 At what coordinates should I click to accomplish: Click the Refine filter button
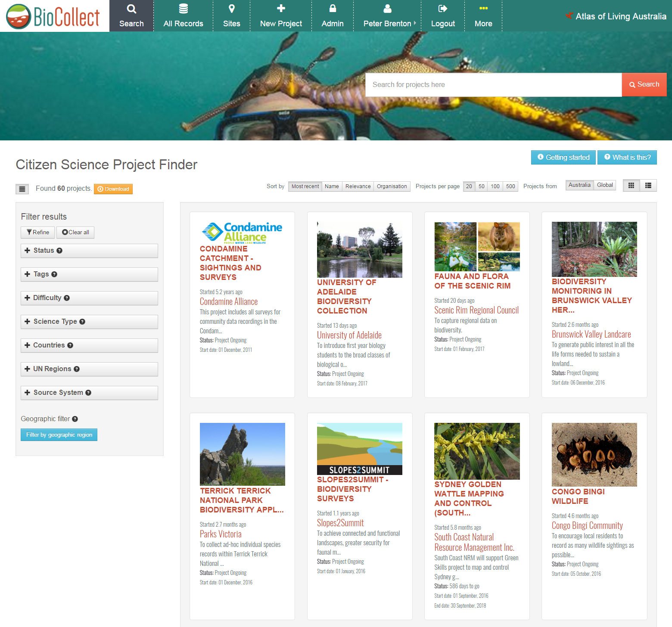coord(38,233)
